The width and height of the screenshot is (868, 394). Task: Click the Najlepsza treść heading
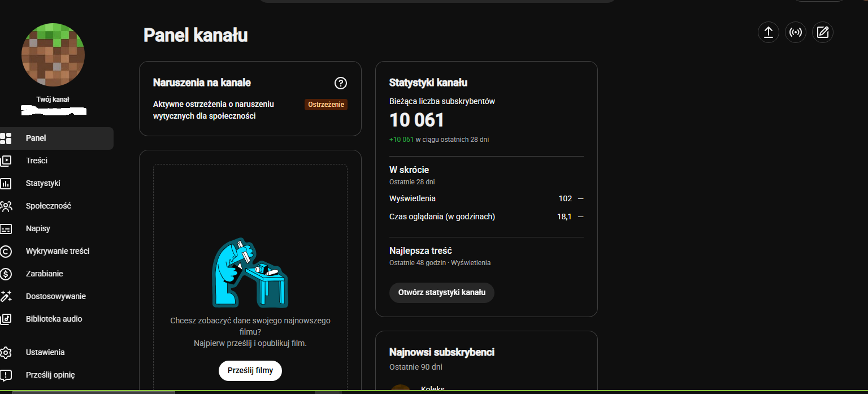click(x=420, y=250)
